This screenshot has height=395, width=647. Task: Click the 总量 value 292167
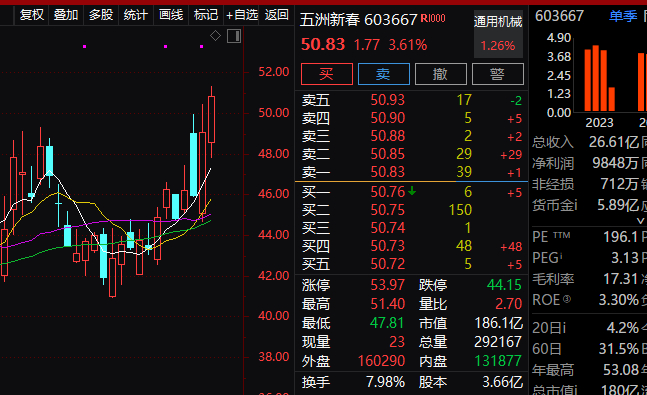pyautogui.click(x=498, y=342)
